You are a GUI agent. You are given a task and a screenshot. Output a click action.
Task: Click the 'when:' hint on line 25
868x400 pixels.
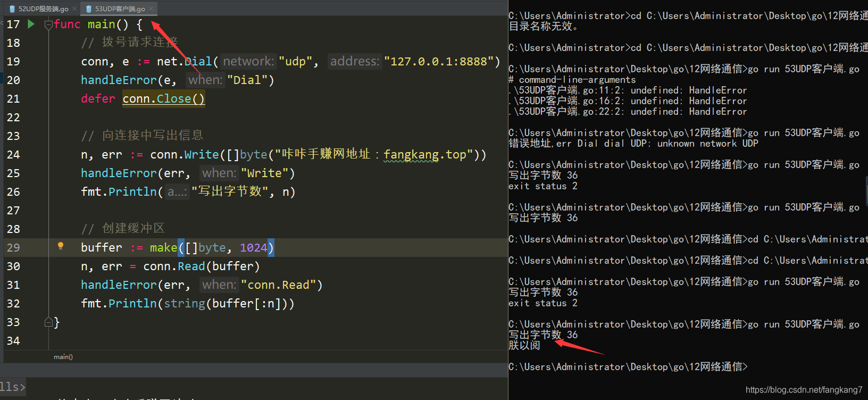point(219,173)
